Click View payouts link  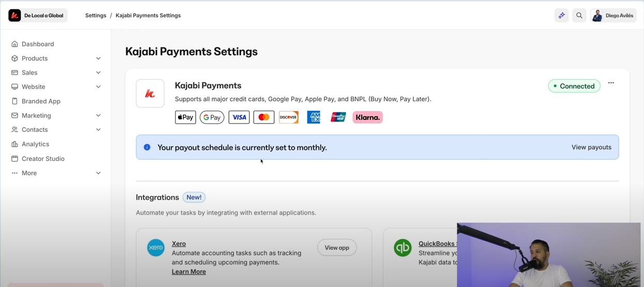[591, 147]
